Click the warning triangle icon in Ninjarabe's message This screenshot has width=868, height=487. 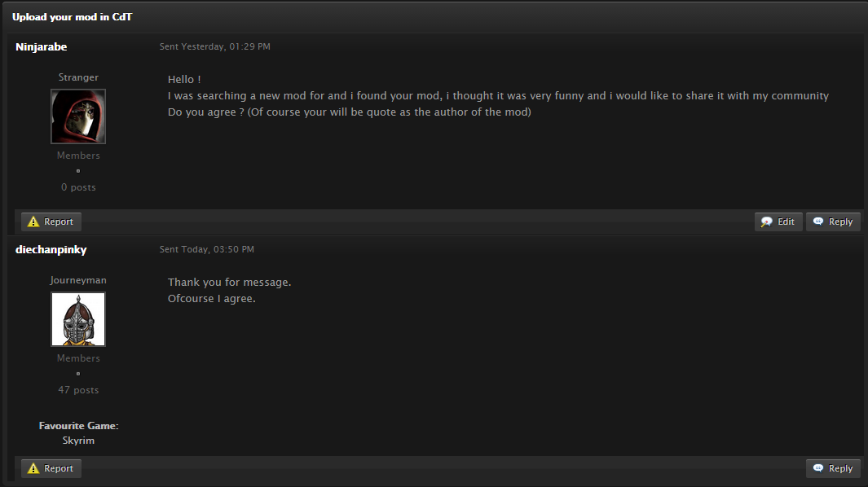point(33,222)
